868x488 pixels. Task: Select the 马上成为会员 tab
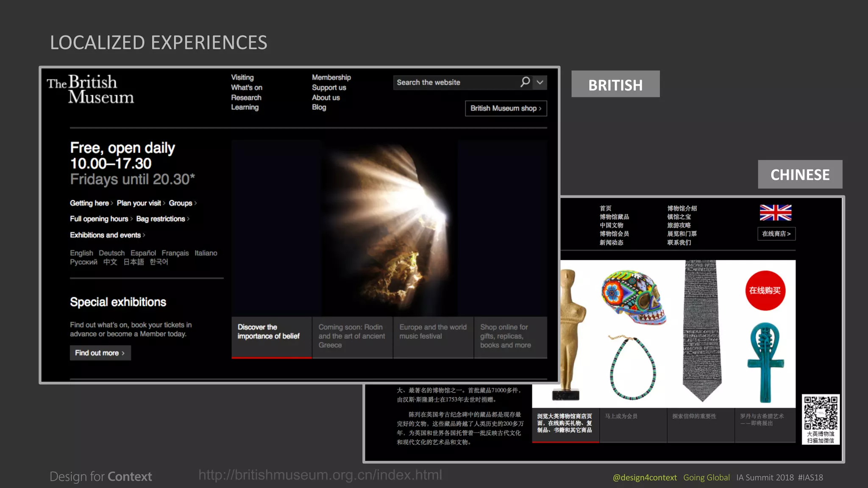click(x=633, y=425)
